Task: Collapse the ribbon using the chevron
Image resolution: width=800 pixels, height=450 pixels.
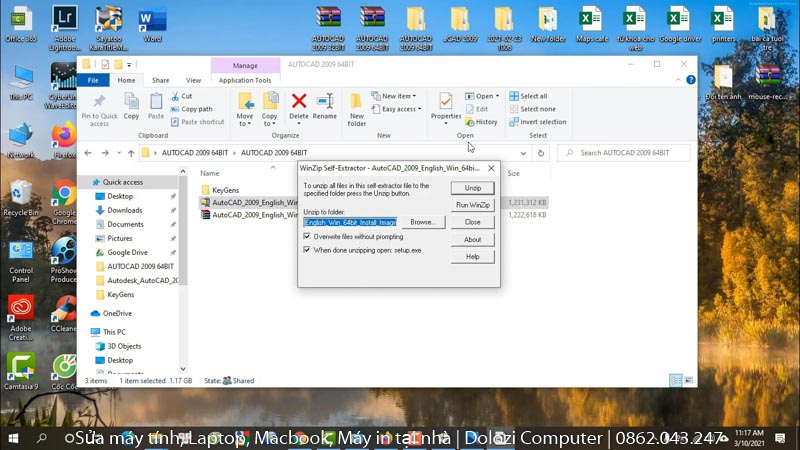Action: click(x=678, y=80)
